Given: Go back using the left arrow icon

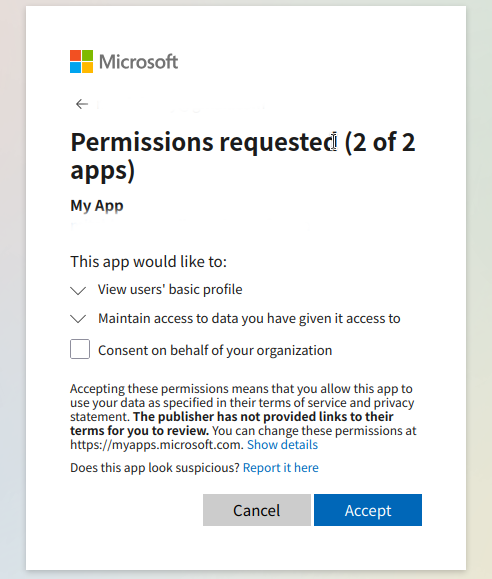Looking at the screenshot, I should 82,104.
